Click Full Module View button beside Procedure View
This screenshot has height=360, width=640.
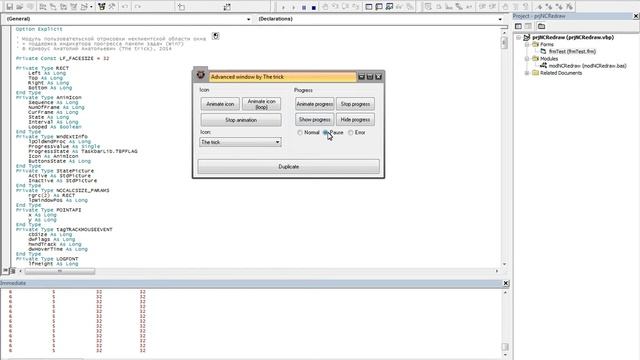(13, 271)
